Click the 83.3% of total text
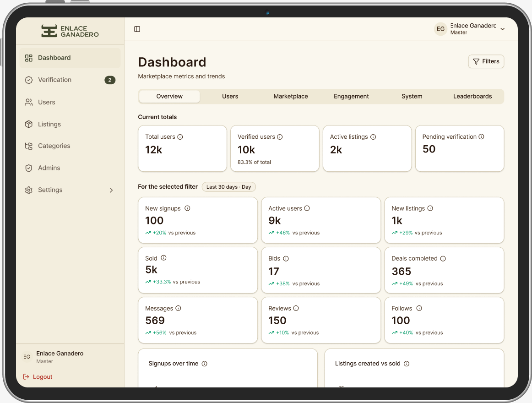The width and height of the screenshot is (532, 403). coord(254,162)
